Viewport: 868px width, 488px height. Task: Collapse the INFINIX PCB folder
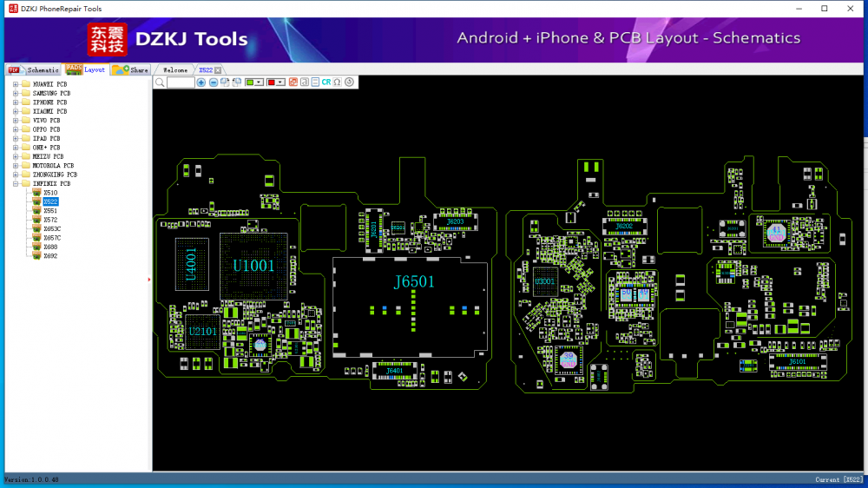coord(16,184)
